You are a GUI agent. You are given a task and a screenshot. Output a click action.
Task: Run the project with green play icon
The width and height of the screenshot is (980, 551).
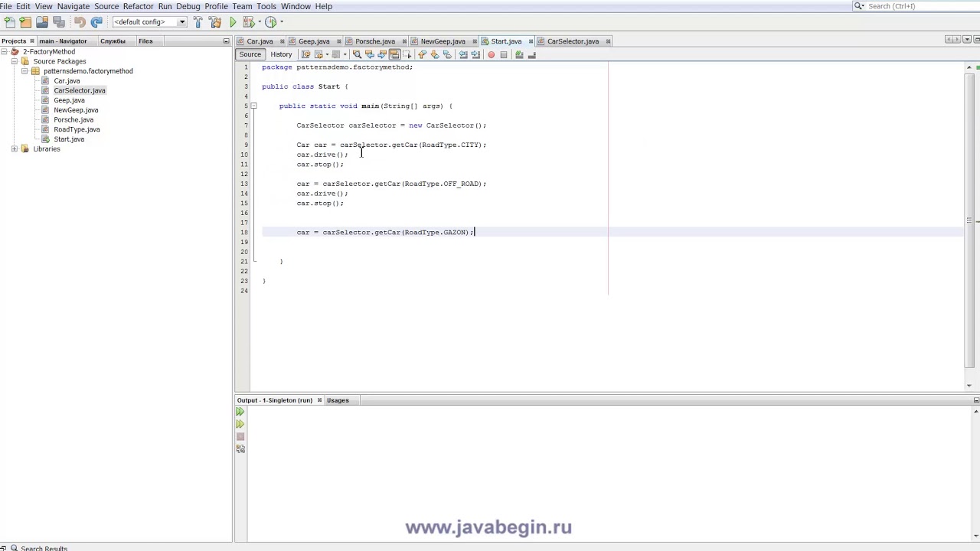pos(233,22)
